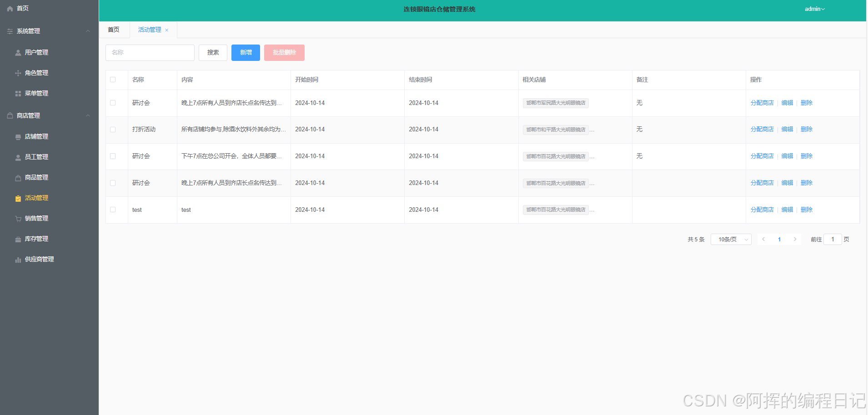
Task: Collapse the 系统管理 menu chevron
Action: (x=88, y=31)
